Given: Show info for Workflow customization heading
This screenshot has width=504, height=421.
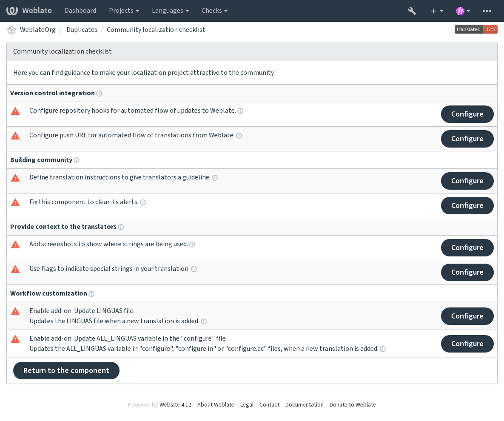Looking at the screenshot, I should (91, 294).
